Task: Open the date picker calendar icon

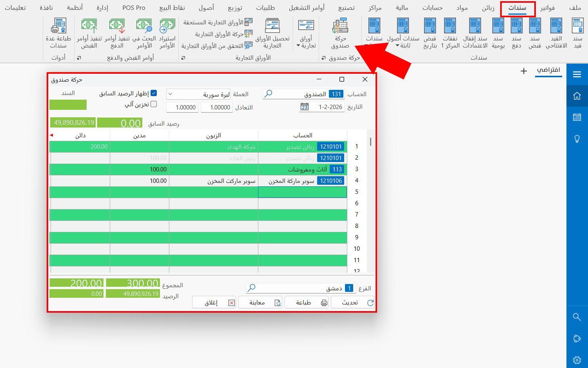Action: tap(305, 107)
